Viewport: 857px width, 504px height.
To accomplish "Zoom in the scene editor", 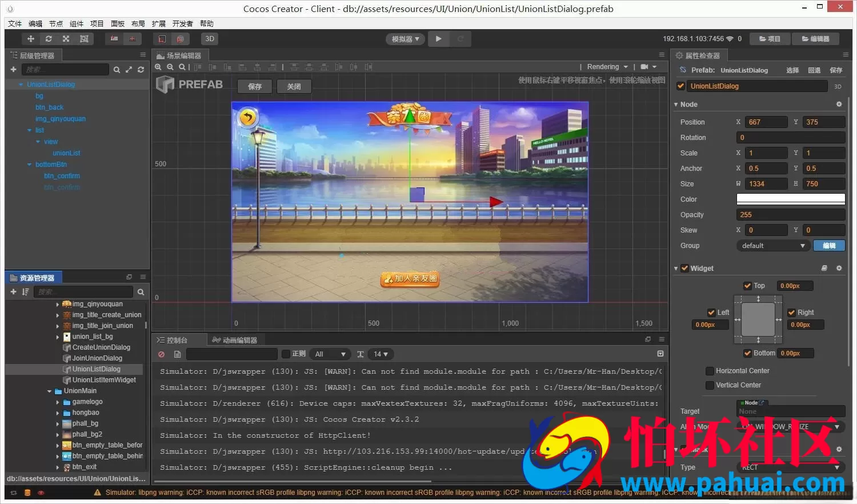I will (158, 67).
